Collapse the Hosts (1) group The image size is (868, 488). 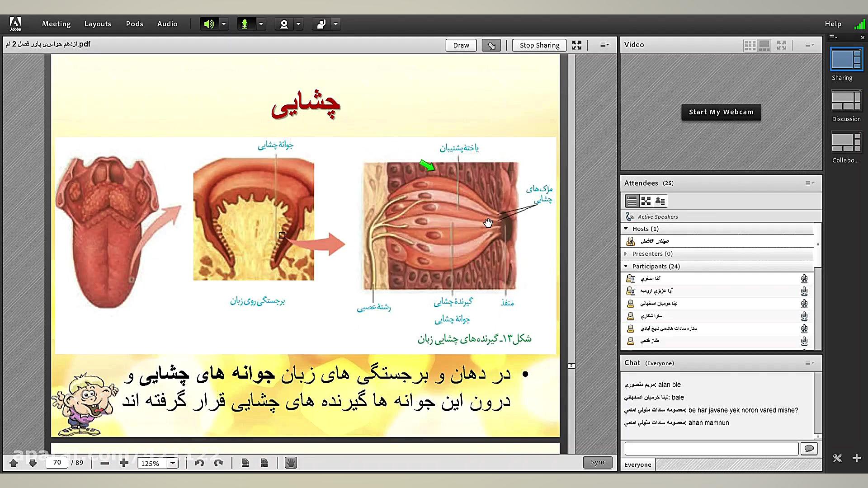click(626, 229)
